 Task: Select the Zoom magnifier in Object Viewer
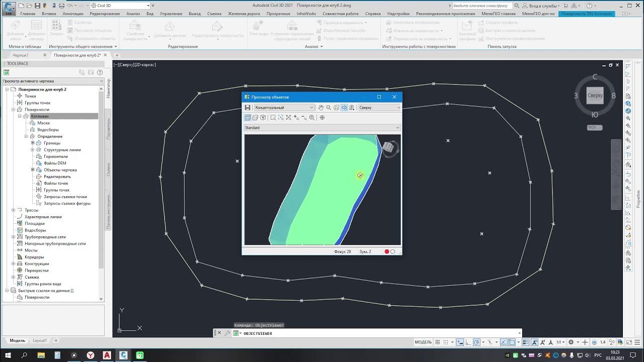point(329,108)
